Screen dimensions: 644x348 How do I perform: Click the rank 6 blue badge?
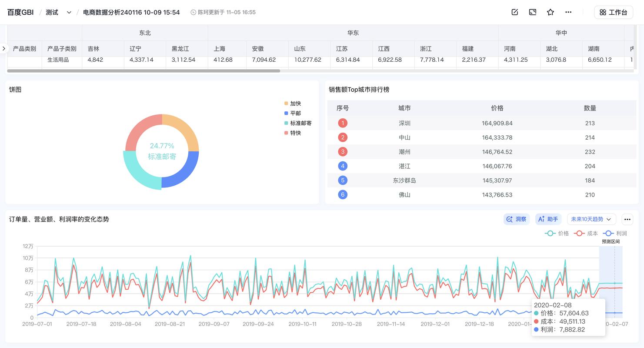coord(343,194)
